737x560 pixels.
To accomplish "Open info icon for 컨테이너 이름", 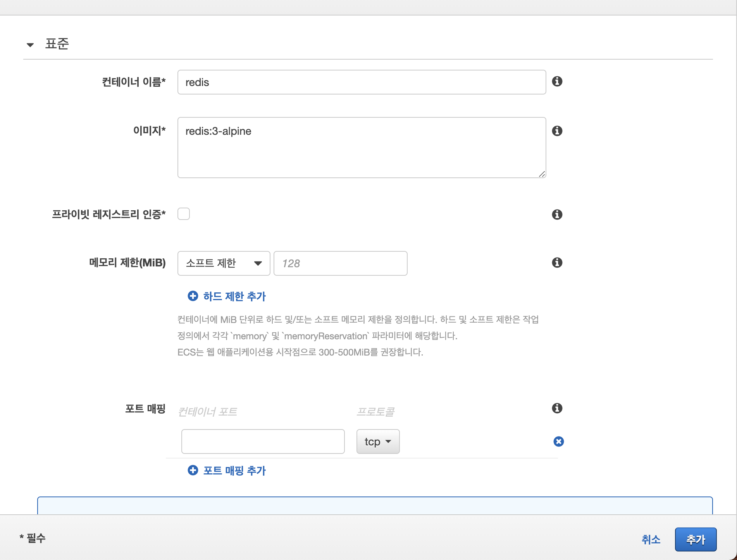I will (x=557, y=81).
